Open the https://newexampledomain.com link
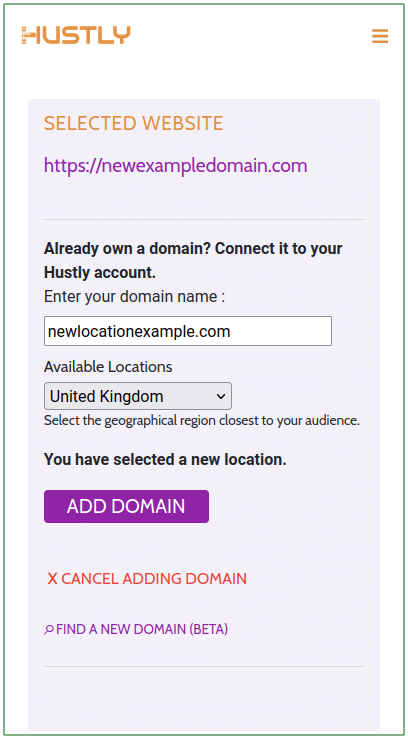This screenshot has width=408, height=742. [176, 166]
